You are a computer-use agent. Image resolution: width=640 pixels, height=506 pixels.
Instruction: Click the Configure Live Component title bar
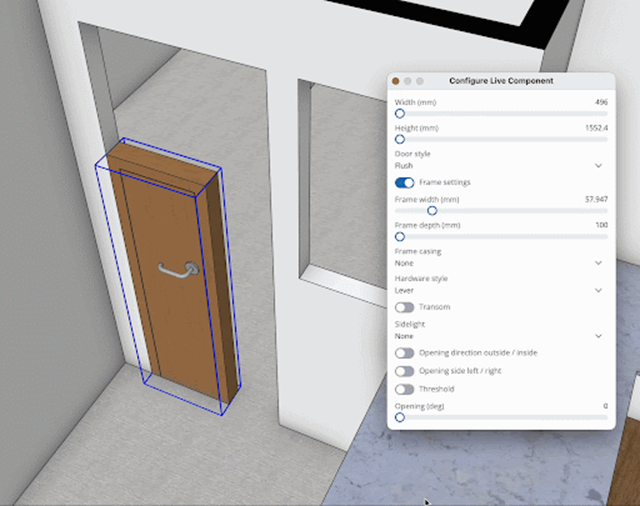(x=501, y=80)
